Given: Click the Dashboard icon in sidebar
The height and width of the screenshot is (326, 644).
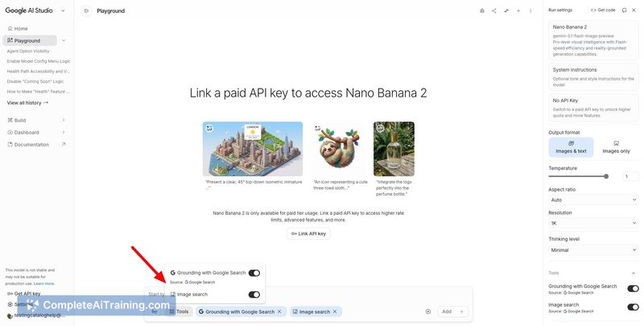Looking at the screenshot, I should 10,132.
